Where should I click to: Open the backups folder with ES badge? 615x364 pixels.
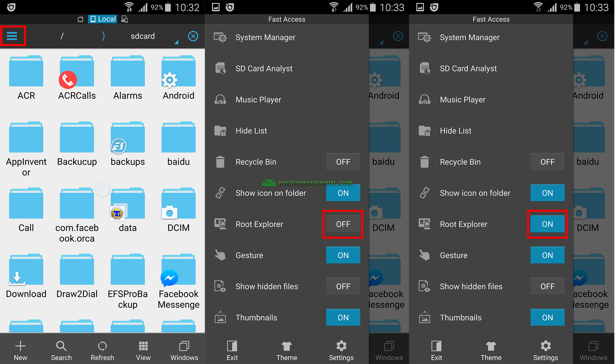(128, 144)
